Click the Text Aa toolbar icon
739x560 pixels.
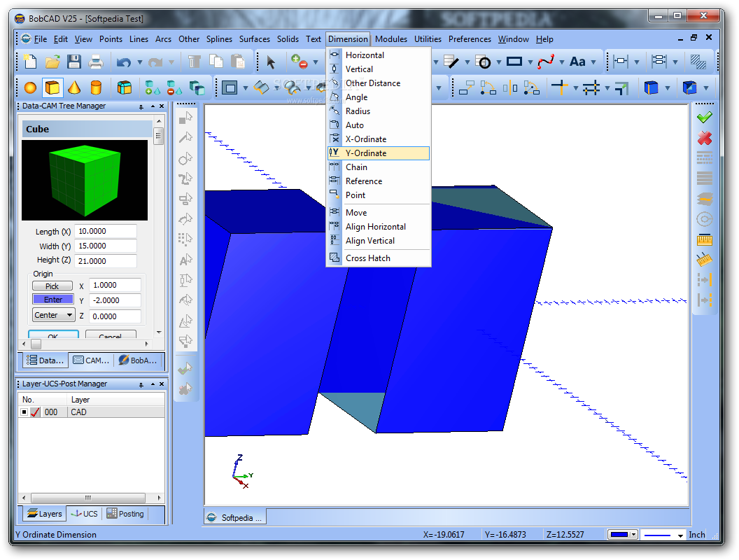tap(577, 62)
